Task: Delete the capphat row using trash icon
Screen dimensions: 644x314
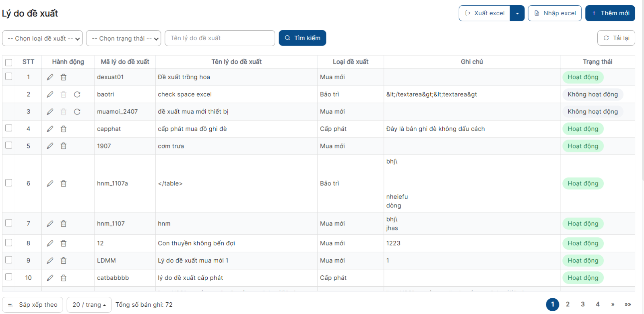Action: [64, 129]
